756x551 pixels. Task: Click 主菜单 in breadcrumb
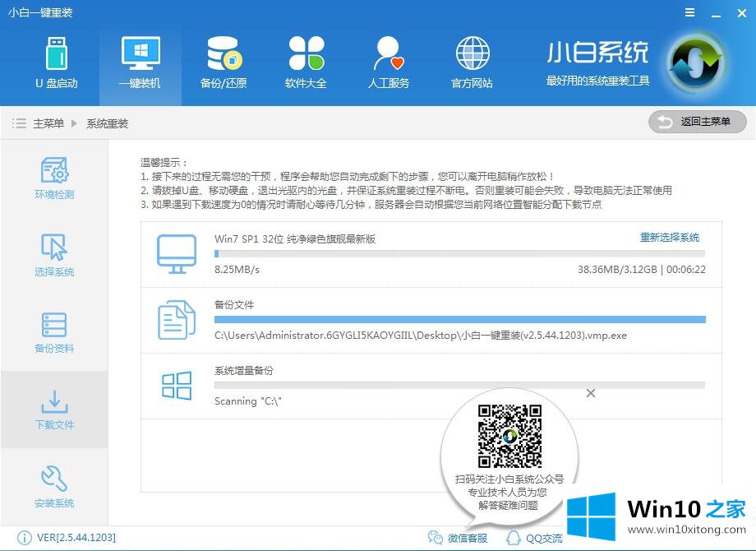coord(48,123)
